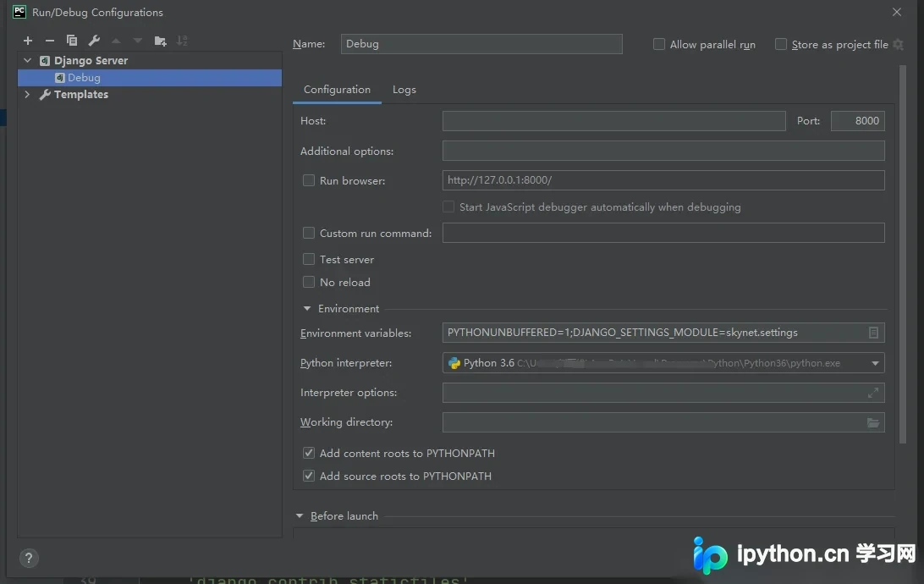Expand the Templates tree node
The image size is (924, 584).
pyautogui.click(x=27, y=94)
